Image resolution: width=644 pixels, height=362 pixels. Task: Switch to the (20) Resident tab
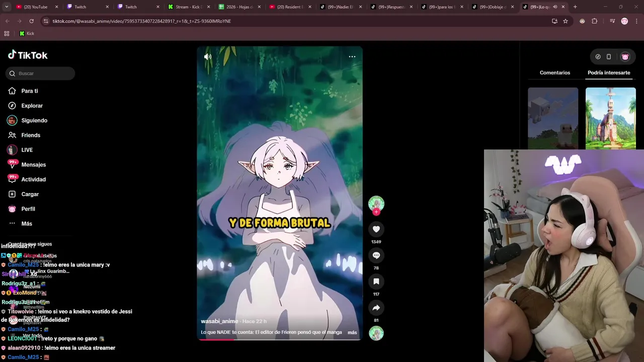pyautogui.click(x=289, y=7)
